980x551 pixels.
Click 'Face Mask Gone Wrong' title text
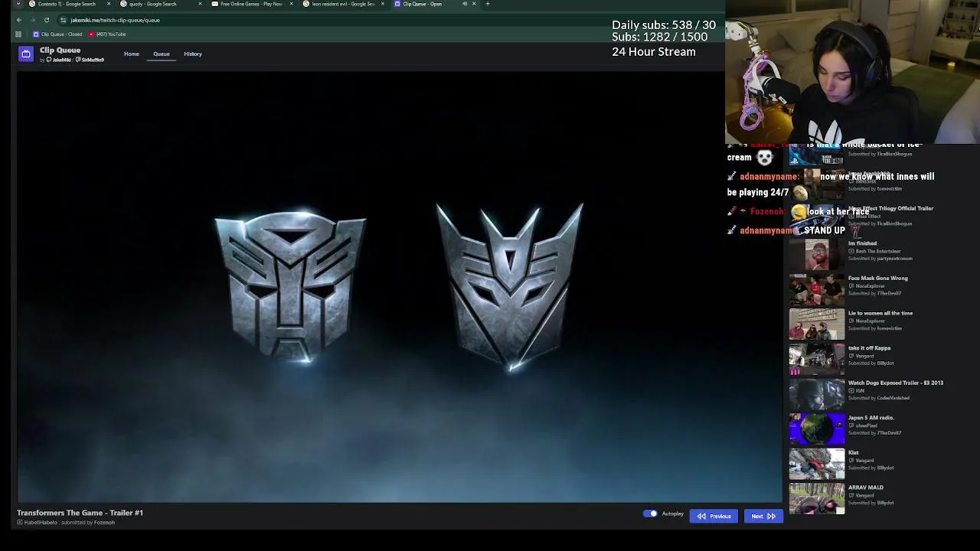point(878,279)
